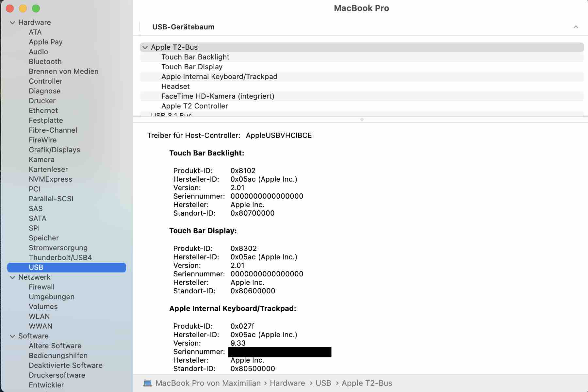The width and height of the screenshot is (588, 392).
Task: Click the green zoom window button
Action: 36,8
